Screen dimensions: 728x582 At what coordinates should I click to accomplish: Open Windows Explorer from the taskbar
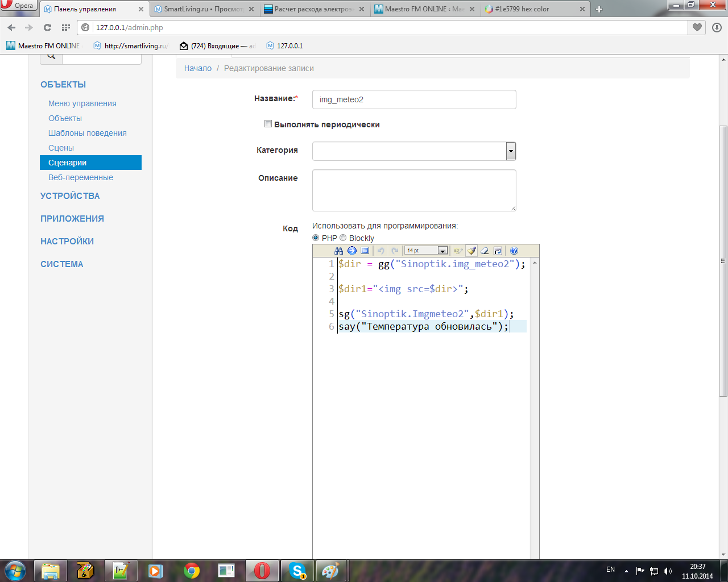click(51, 571)
